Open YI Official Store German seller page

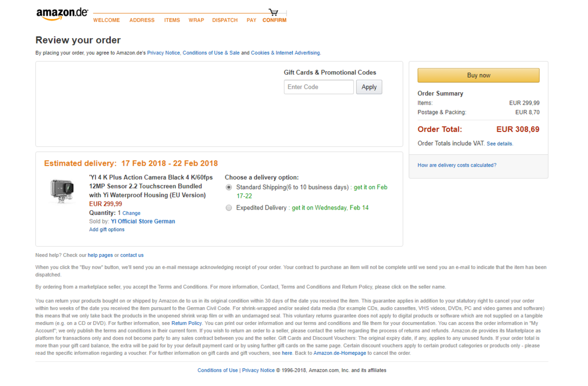point(143,221)
